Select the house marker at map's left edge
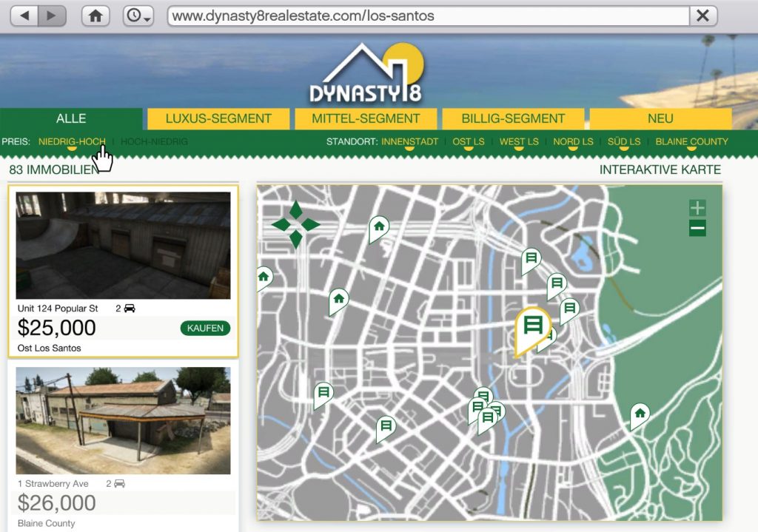The width and height of the screenshot is (758, 532). point(263,277)
